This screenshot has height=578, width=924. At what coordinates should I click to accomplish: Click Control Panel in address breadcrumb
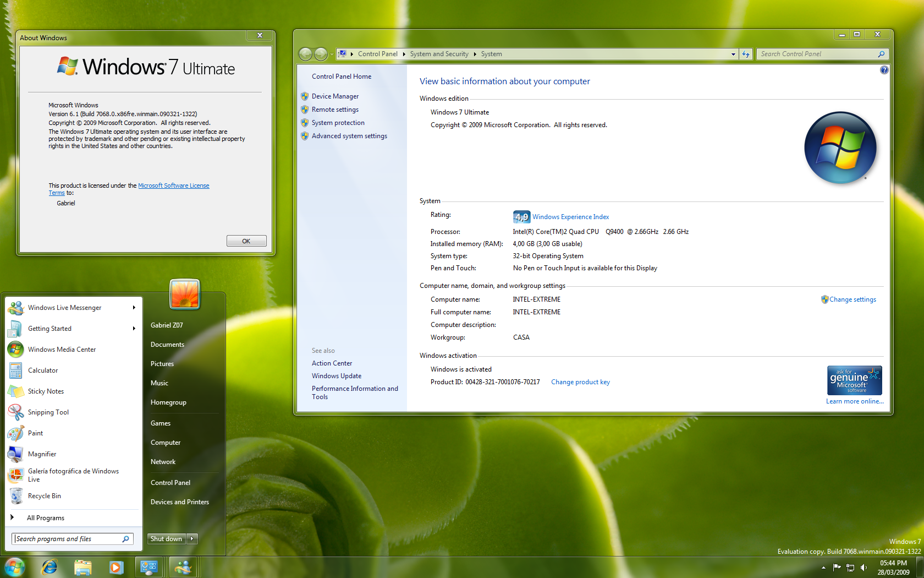[x=377, y=54]
